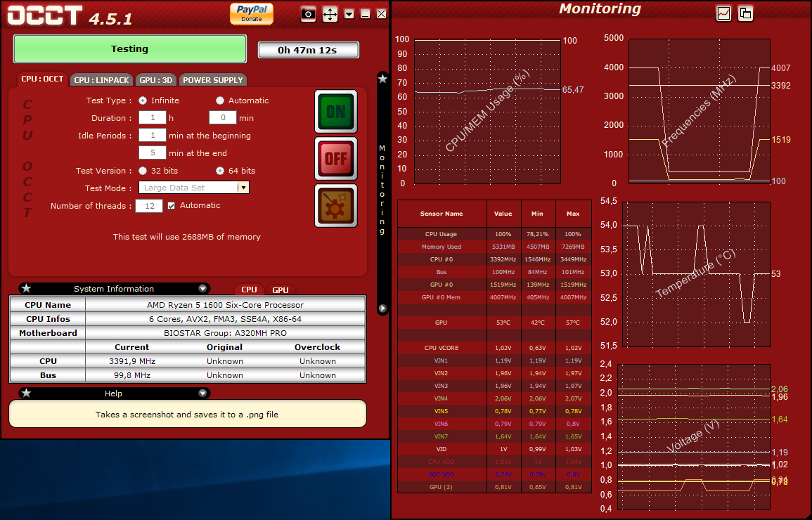Click the Monitoring graph display icon
This screenshot has height=520, width=812.
(723, 13)
